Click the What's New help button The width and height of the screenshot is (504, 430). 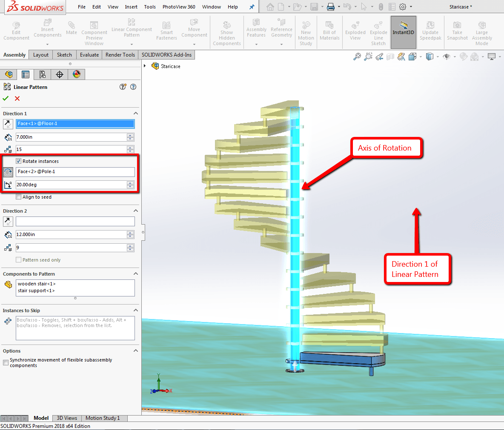click(123, 86)
